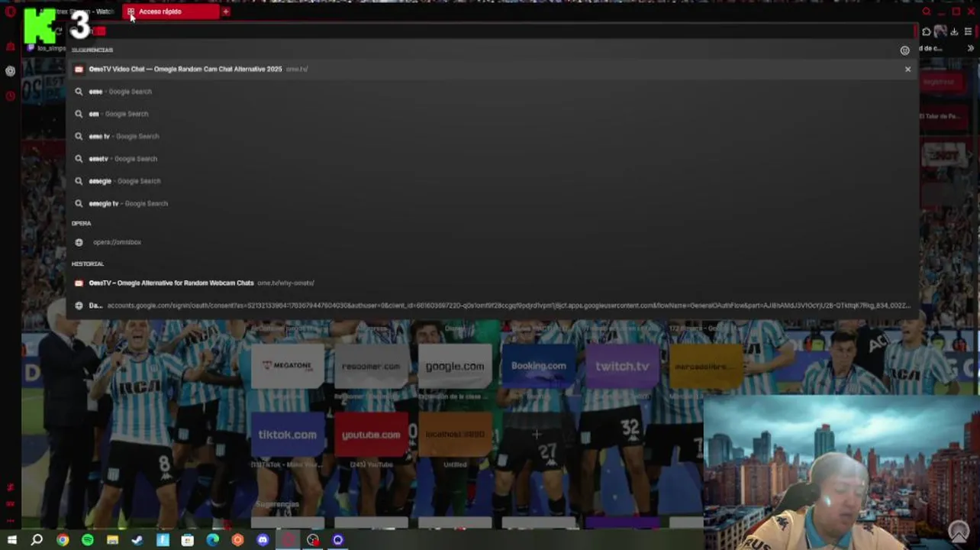The width and height of the screenshot is (980, 550).
Task: Select the 'ometv' Google Search suggestion
Action: coord(492,159)
